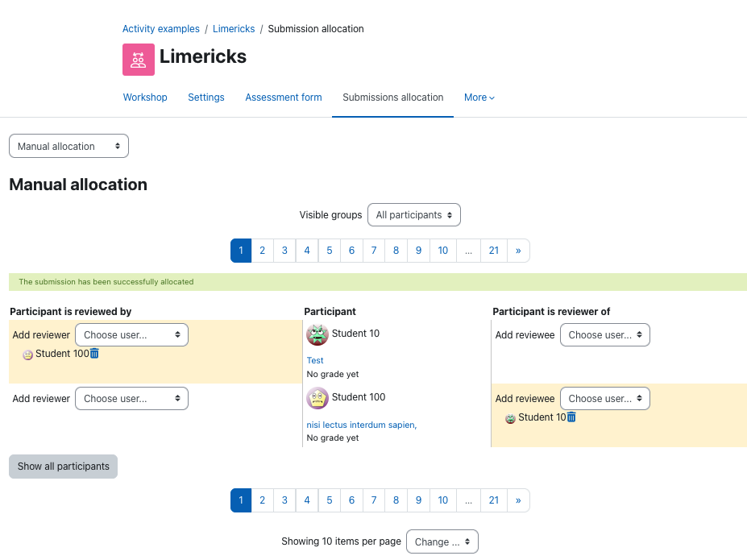Delete Student 100 reviewer with trash icon
Image resolution: width=747 pixels, height=560 pixels.
(94, 354)
